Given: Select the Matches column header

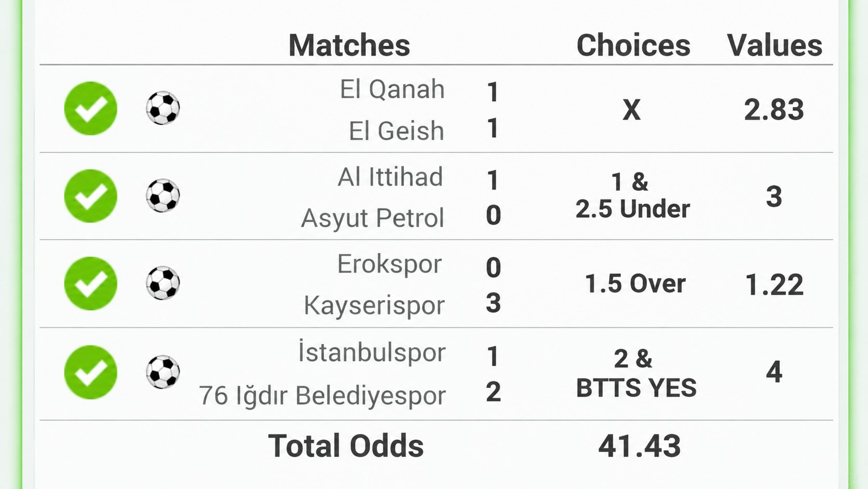Looking at the screenshot, I should click(x=349, y=45).
